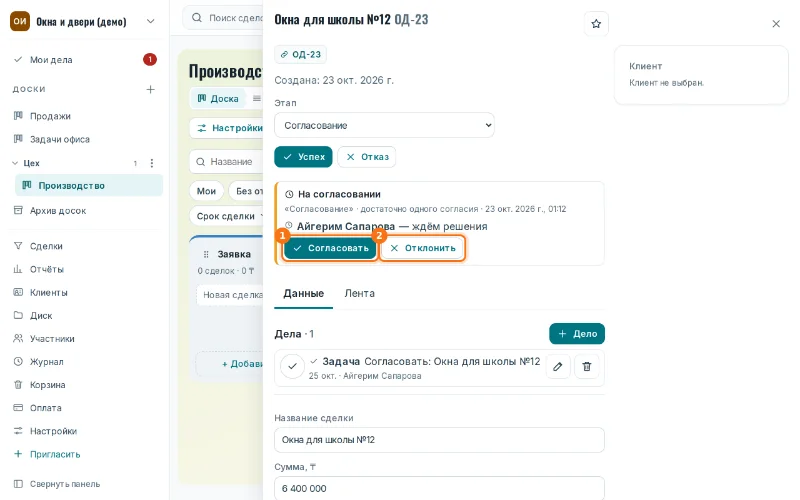This screenshot has width=800, height=500.
Task: Collapse the Цех group
Action: pyautogui.click(x=15, y=163)
